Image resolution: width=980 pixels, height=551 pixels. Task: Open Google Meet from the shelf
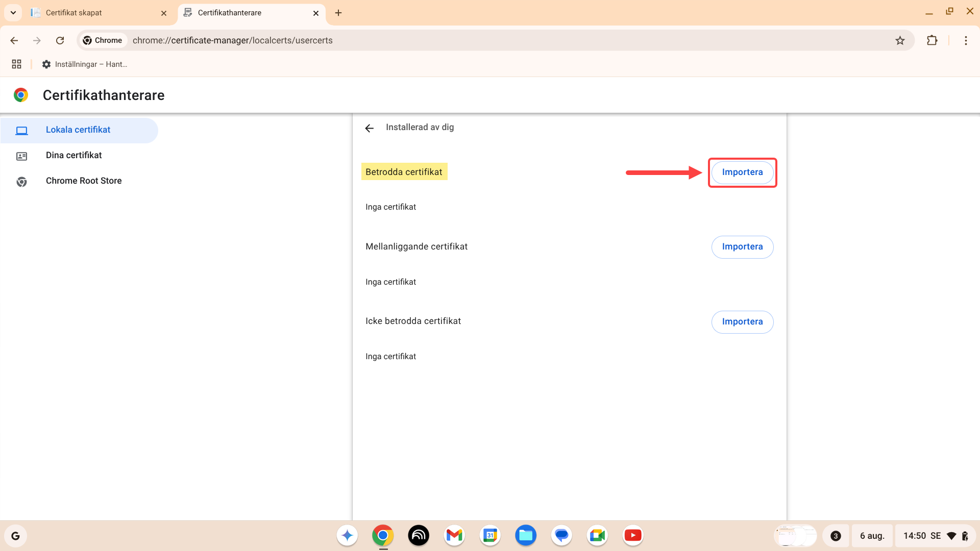(x=597, y=535)
